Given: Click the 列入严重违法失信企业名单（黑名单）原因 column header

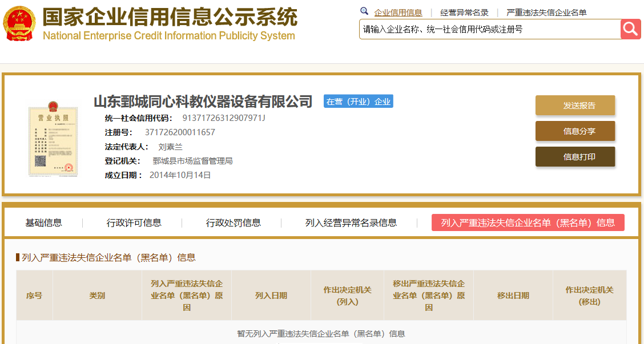Looking at the screenshot, I should [187, 296].
